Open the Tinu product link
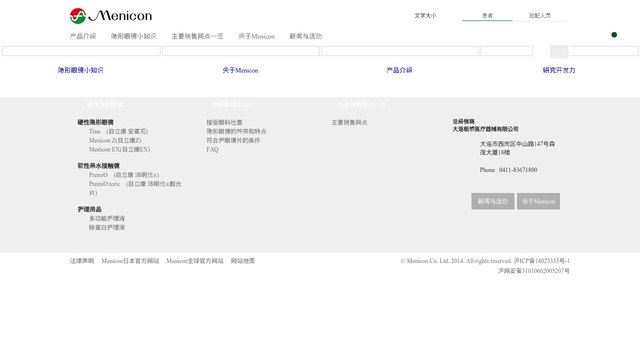This screenshot has width=640, height=360. tap(118, 131)
